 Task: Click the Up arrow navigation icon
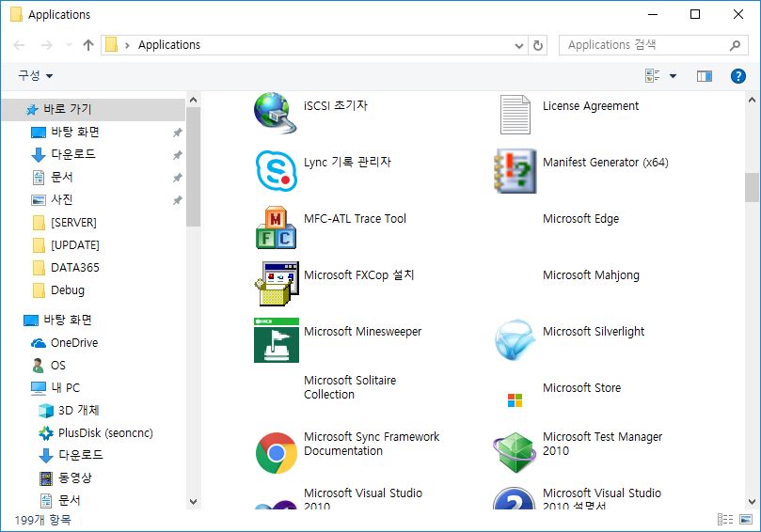87,45
